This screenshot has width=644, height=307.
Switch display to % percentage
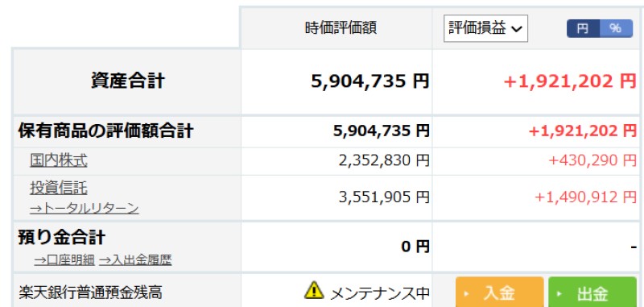[x=616, y=28]
